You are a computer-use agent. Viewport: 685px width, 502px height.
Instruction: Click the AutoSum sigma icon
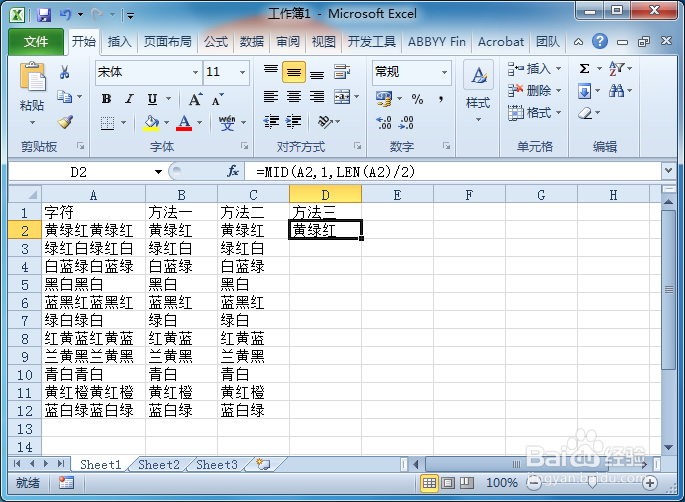coord(585,69)
